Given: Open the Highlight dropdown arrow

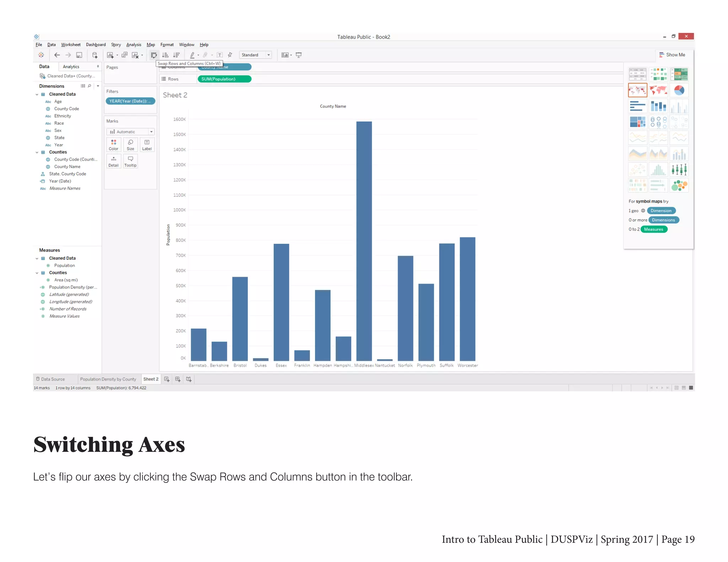Looking at the screenshot, I should coord(198,55).
